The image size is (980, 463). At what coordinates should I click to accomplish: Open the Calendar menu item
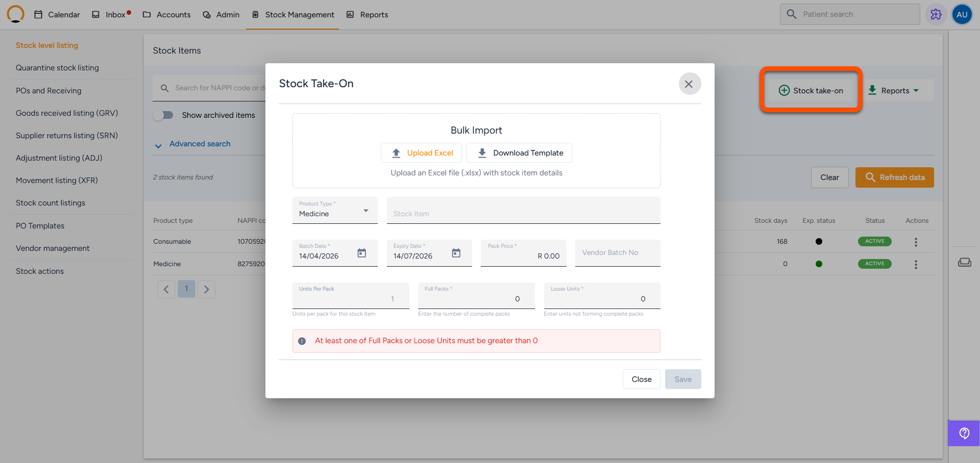point(57,15)
